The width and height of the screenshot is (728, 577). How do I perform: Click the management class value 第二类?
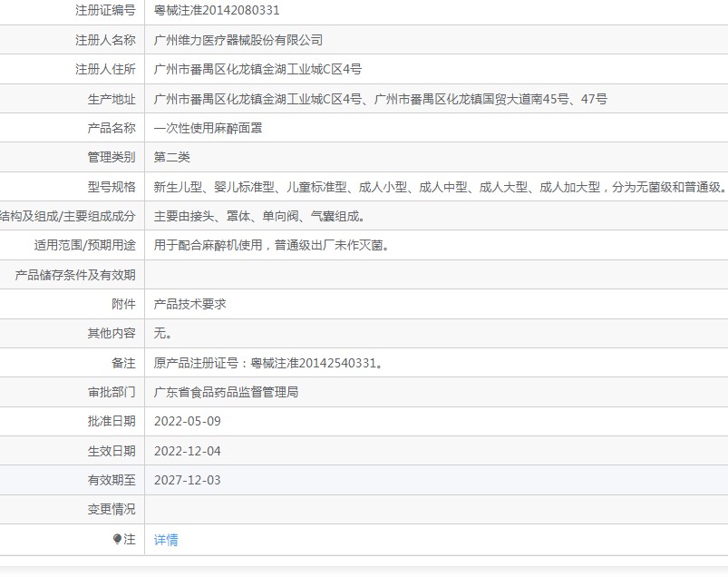171,157
